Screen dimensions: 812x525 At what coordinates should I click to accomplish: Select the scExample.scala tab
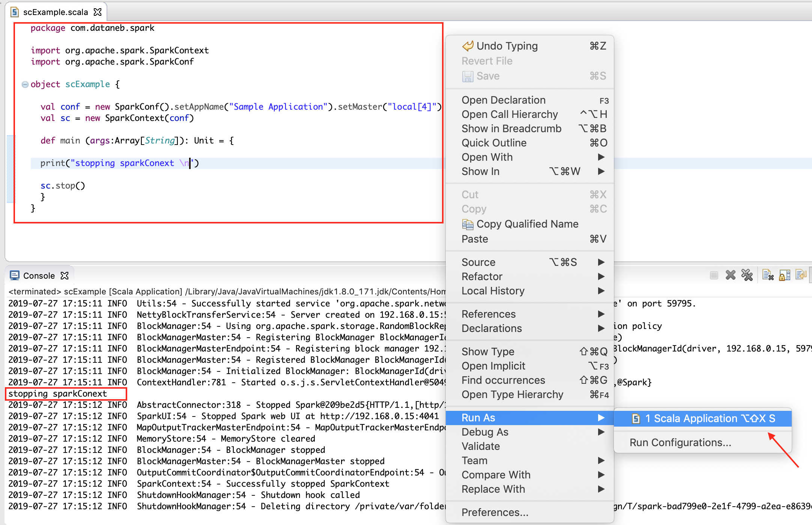tap(56, 12)
